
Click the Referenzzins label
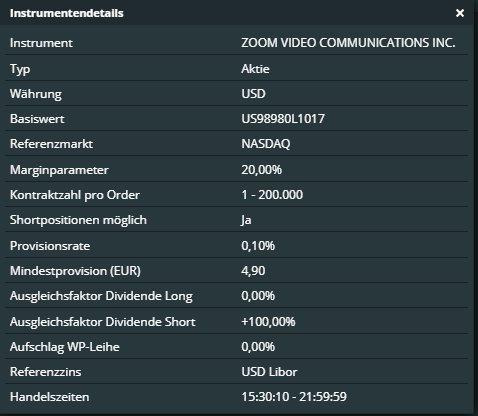pyautogui.click(x=45, y=372)
